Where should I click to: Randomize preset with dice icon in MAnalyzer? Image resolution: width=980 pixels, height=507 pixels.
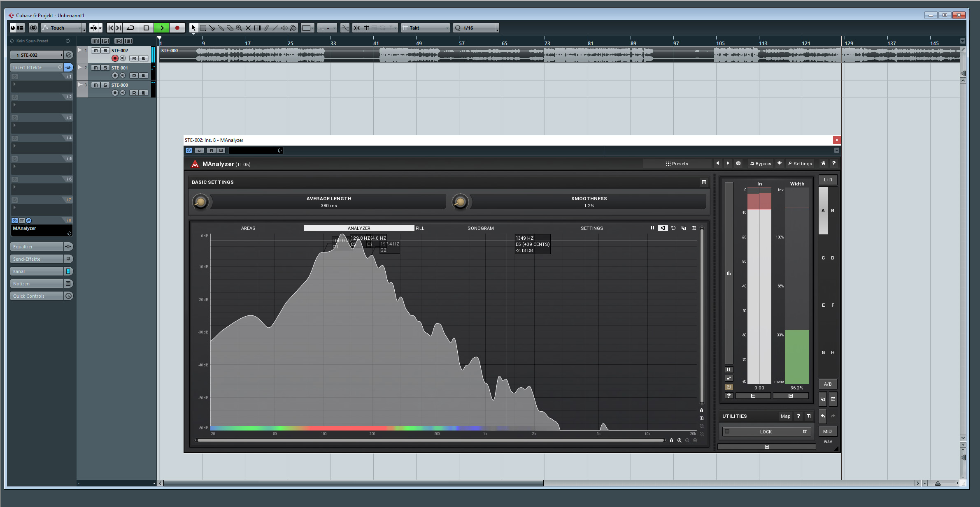coord(738,163)
